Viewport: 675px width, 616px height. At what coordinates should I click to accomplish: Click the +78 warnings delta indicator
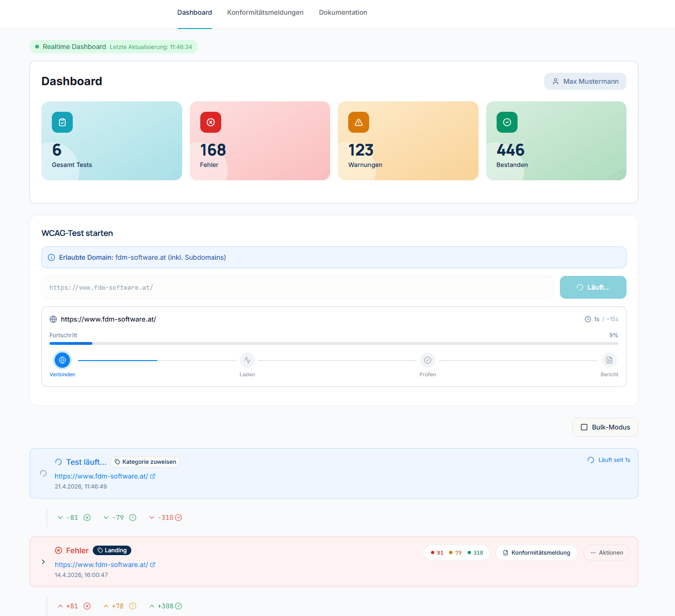(x=119, y=606)
